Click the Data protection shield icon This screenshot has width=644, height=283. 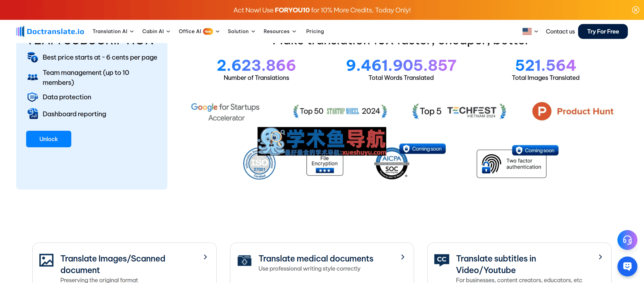(33, 97)
